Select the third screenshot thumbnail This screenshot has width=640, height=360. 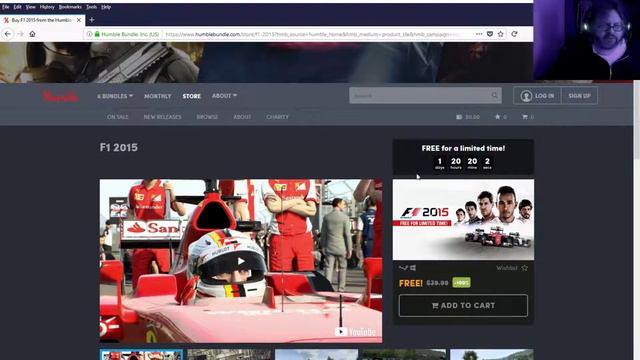pos(316,355)
